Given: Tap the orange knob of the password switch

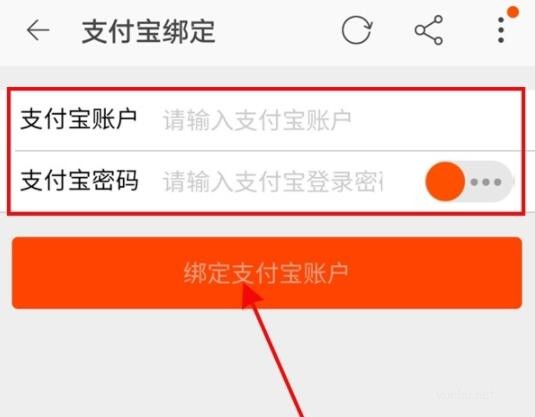Looking at the screenshot, I should (445, 182).
